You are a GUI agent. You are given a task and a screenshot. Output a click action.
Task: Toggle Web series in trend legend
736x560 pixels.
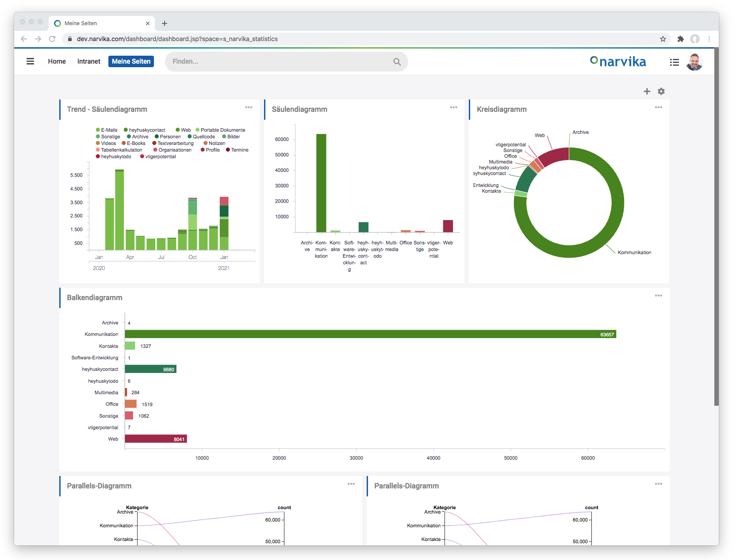183,130
